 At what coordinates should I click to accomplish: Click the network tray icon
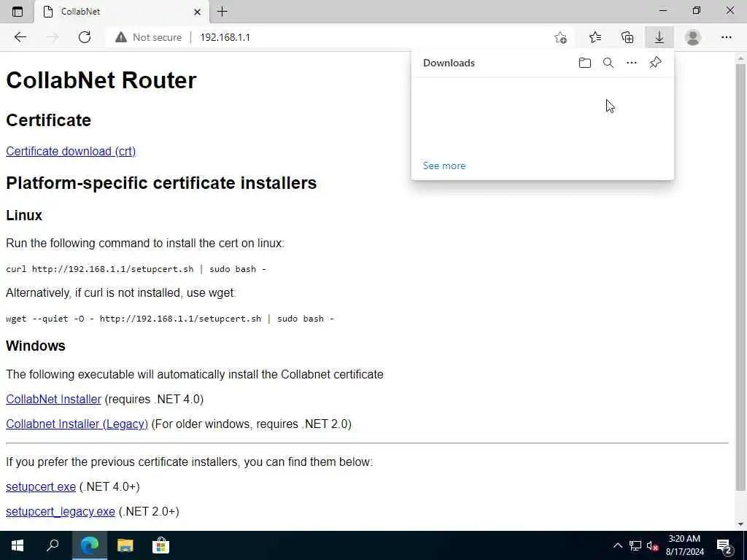click(635, 545)
